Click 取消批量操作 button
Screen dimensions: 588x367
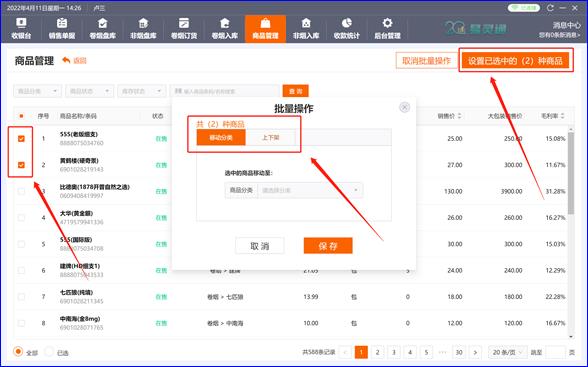(426, 61)
